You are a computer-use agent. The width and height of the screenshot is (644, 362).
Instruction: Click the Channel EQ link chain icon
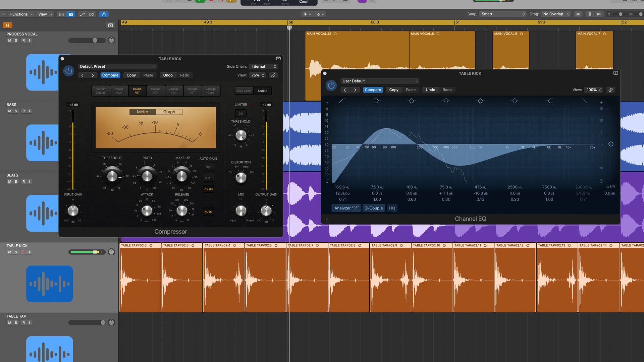[x=610, y=90]
